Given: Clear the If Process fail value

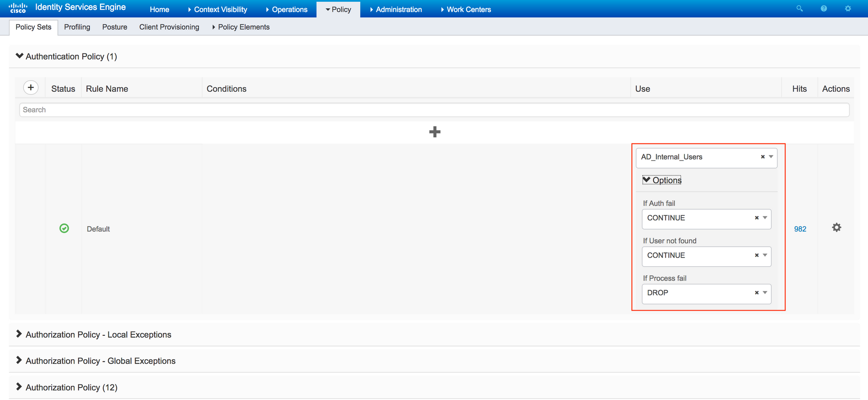Looking at the screenshot, I should point(756,293).
